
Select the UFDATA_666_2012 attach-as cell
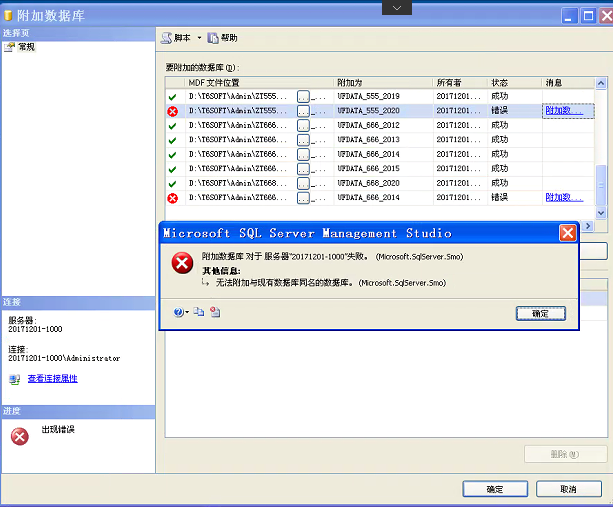click(x=383, y=125)
